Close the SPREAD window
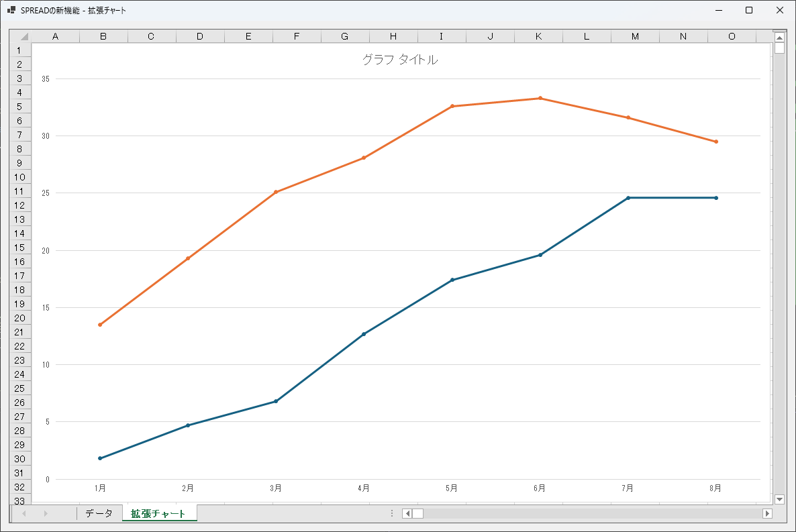 [x=780, y=10]
